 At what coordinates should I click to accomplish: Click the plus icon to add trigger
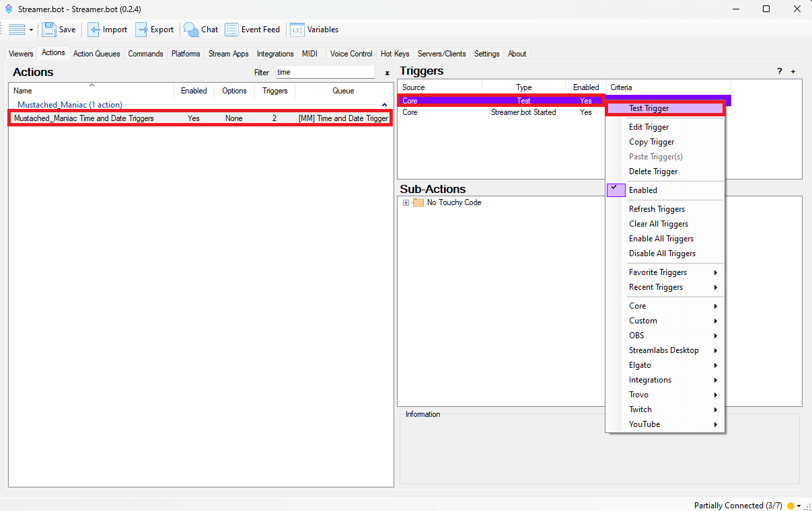tap(792, 71)
